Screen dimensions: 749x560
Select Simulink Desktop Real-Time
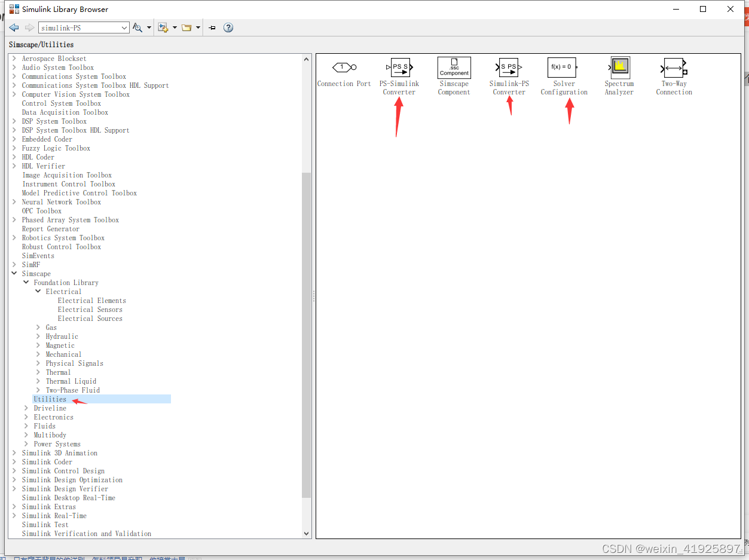pos(69,498)
